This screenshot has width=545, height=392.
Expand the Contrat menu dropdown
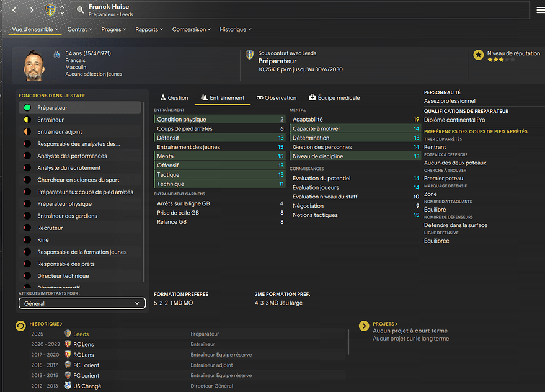point(81,29)
